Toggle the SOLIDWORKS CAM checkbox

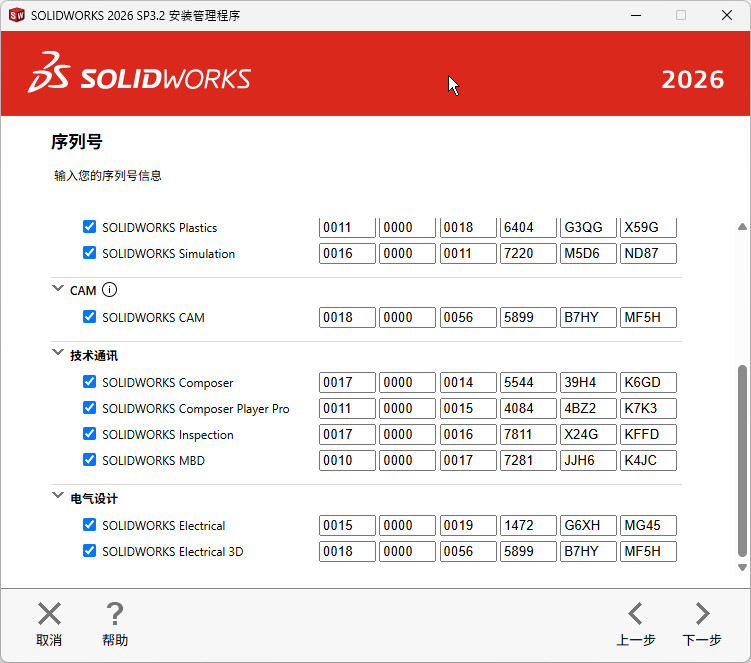pyautogui.click(x=90, y=317)
